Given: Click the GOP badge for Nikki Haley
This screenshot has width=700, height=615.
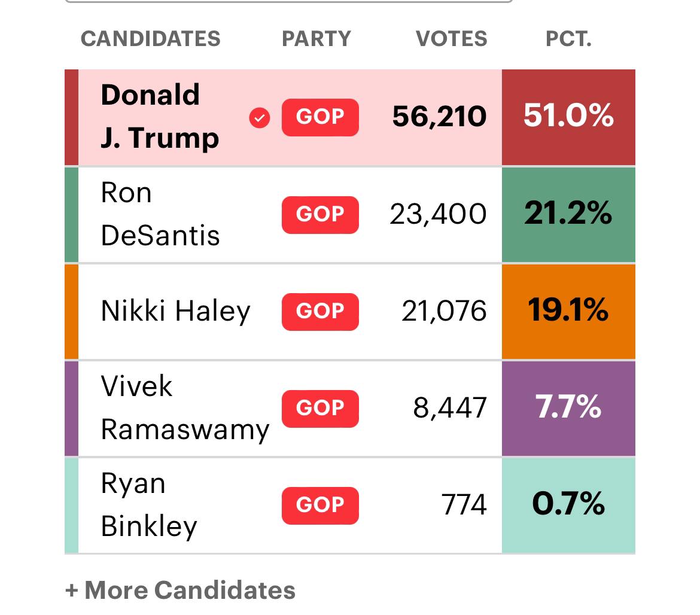Looking at the screenshot, I should [320, 312].
